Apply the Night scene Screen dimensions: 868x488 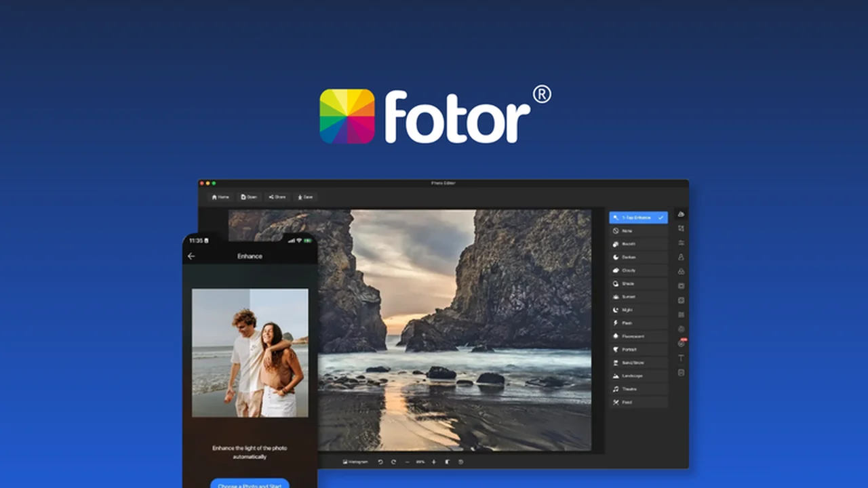click(x=638, y=310)
